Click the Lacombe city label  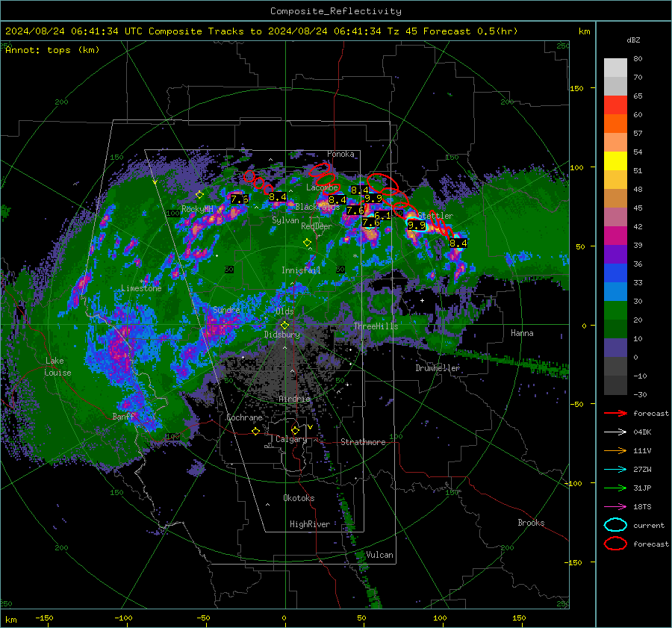(322, 187)
